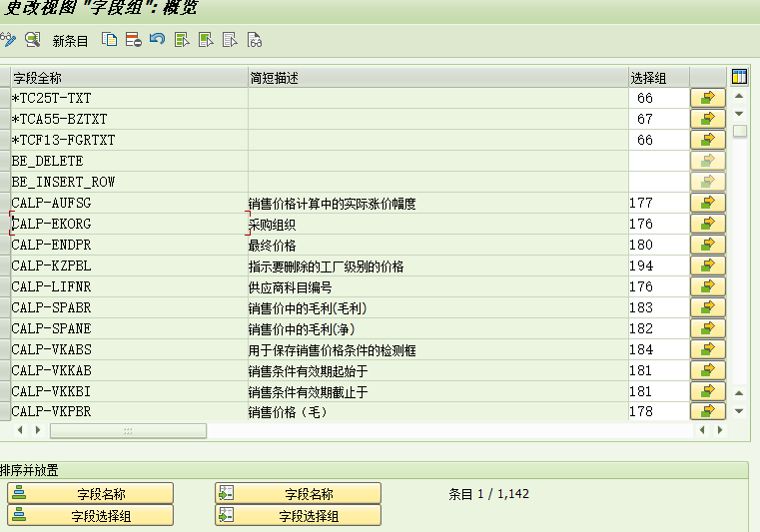
Task: Click the select all icon in toolbar
Action: [182, 40]
